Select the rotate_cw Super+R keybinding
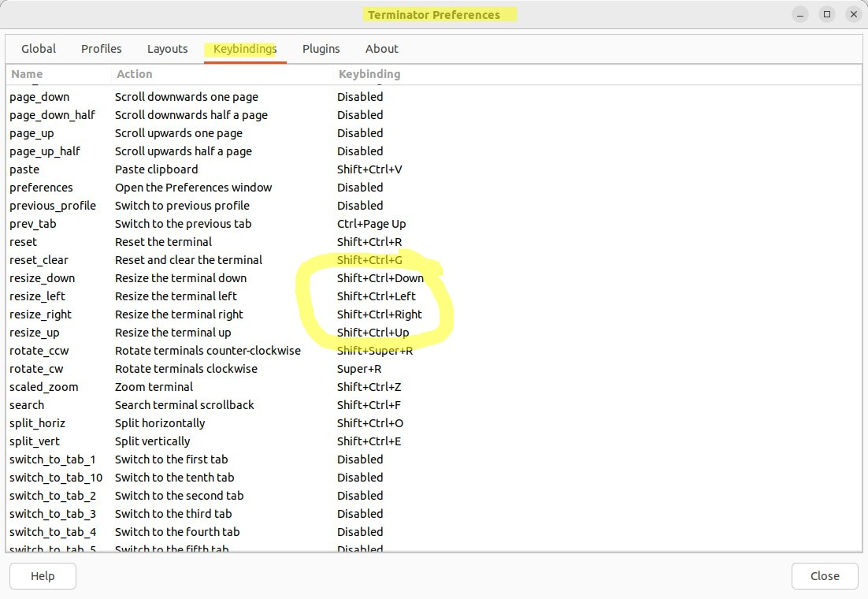 pyautogui.click(x=359, y=368)
